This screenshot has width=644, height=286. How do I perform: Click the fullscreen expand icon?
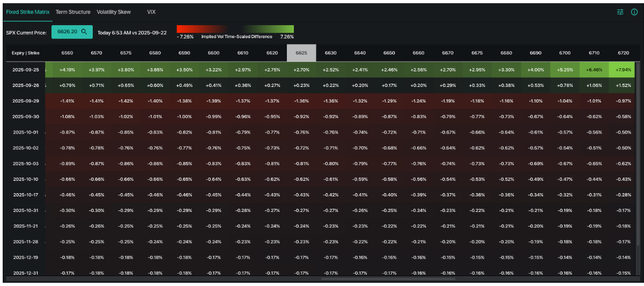(634, 12)
